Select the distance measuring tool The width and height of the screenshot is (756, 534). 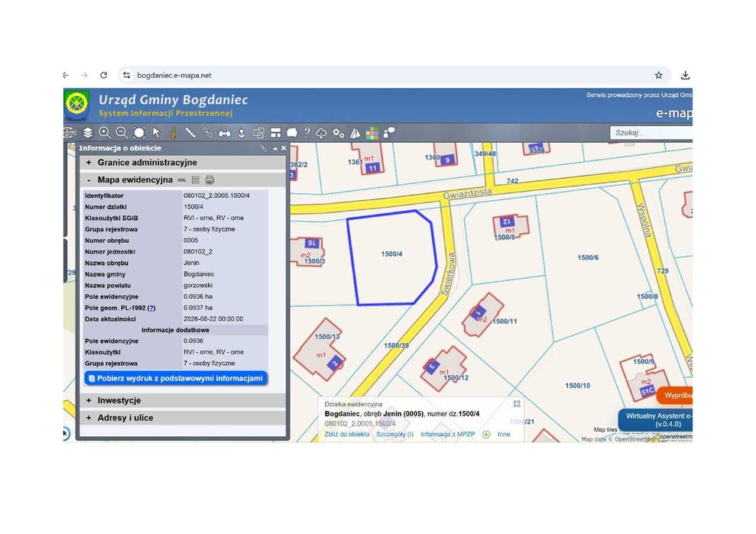click(190, 132)
